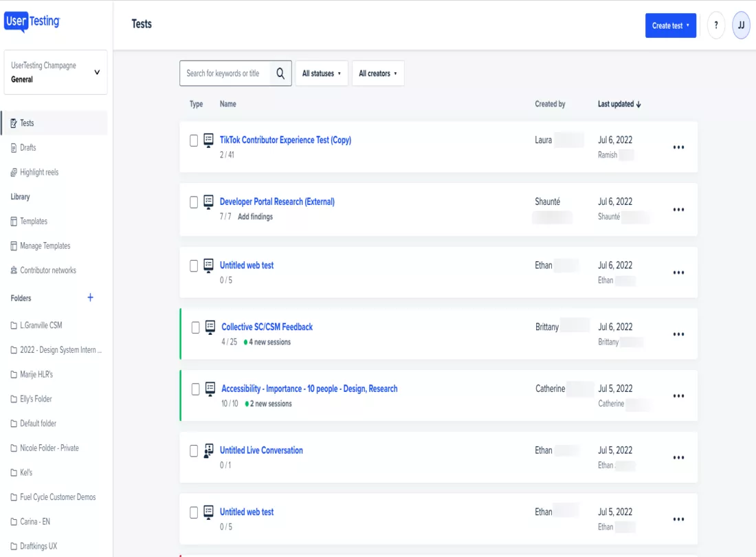
Task: Click the Last updated sort arrow
Action: click(638, 104)
